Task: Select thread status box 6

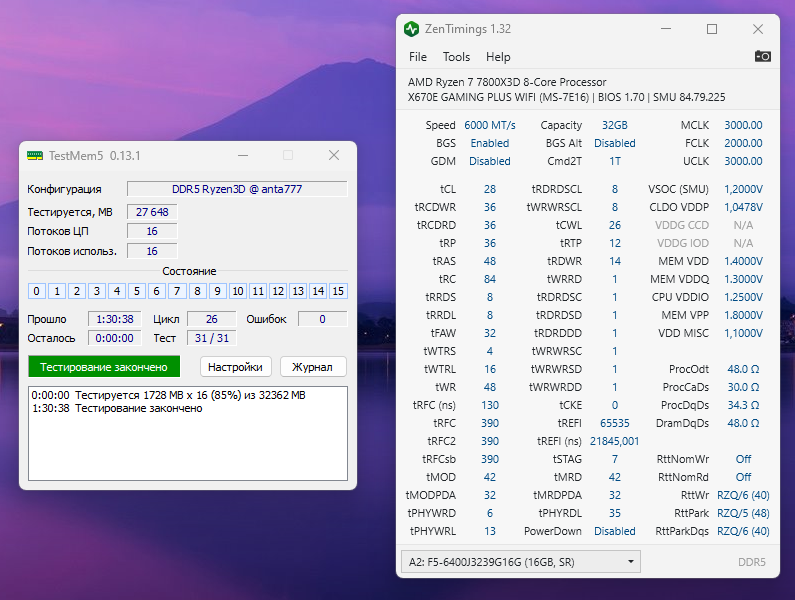Action: [x=157, y=291]
